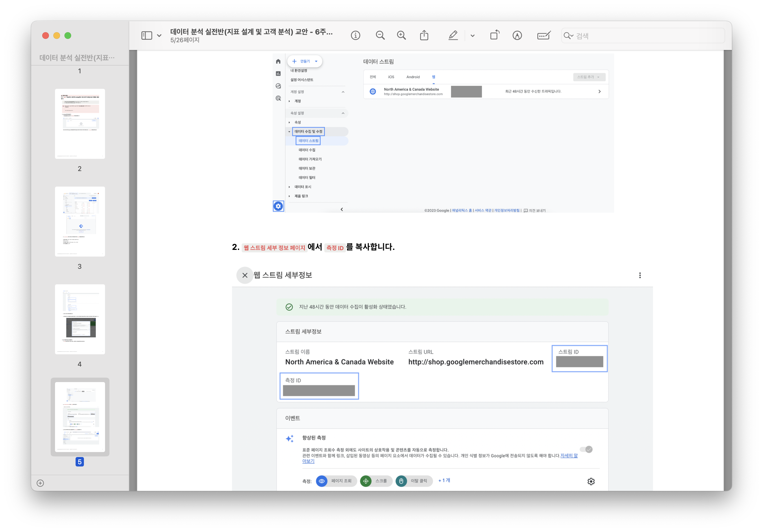This screenshot has height=532, width=763.
Task: Toggle the sidebar view button
Action: (146, 36)
